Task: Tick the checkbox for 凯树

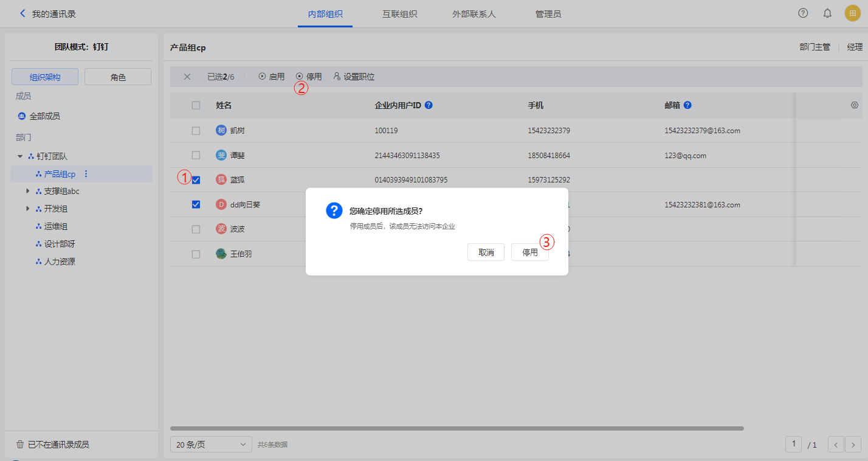Action: click(x=196, y=131)
